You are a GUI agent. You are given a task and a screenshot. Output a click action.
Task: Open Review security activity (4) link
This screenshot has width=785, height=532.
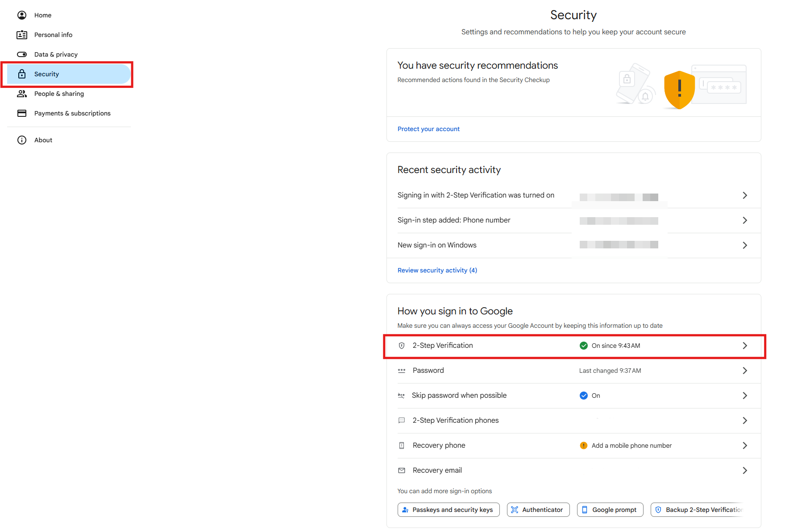[x=437, y=270]
